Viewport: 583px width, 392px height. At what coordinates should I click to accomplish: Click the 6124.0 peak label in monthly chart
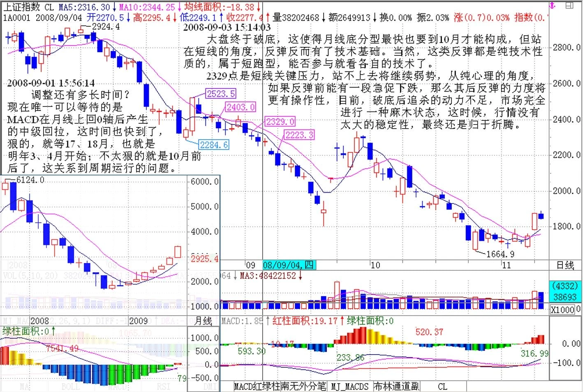pyautogui.click(x=30, y=180)
